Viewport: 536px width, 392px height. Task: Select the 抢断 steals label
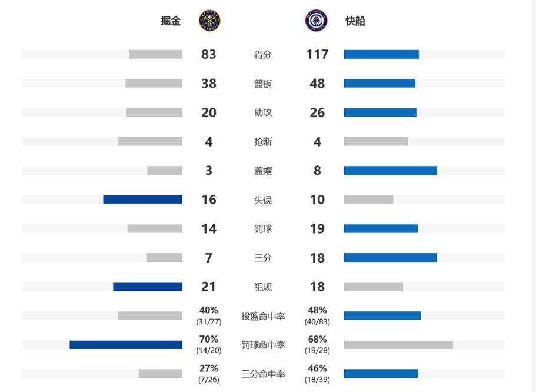263,142
